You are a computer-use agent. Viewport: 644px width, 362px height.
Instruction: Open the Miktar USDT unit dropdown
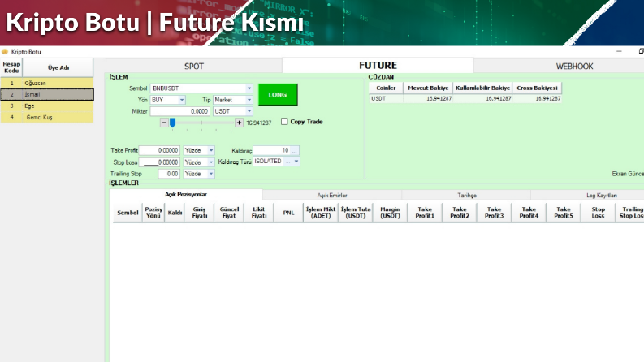point(249,111)
